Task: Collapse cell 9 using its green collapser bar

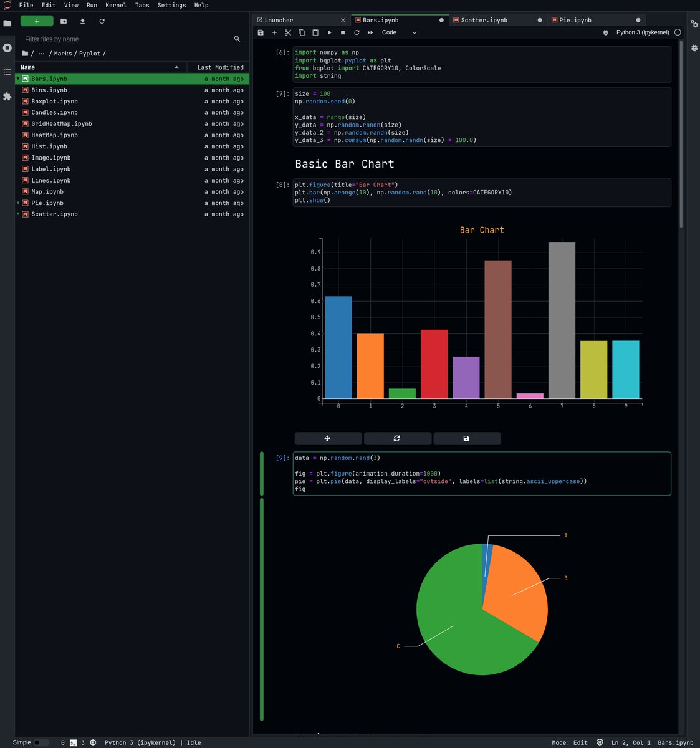Action: (x=262, y=474)
